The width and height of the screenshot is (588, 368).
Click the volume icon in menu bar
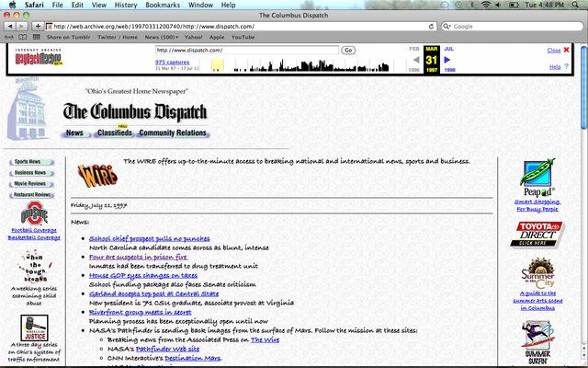pyautogui.click(x=498, y=5)
